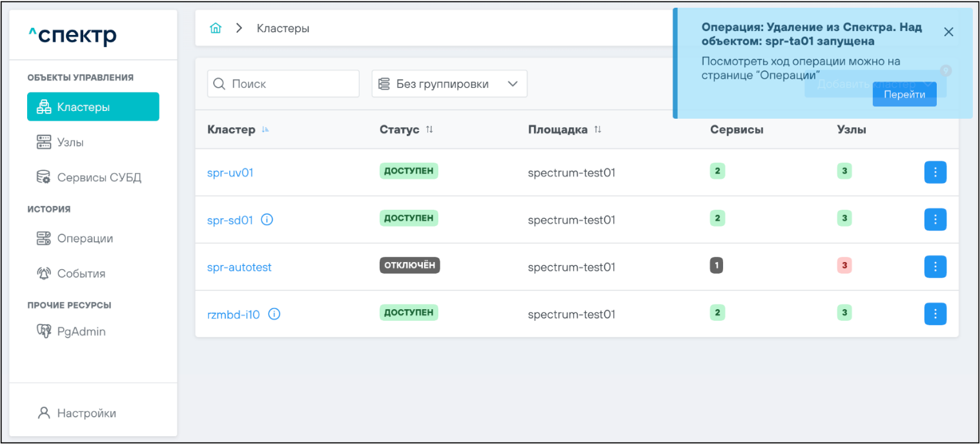Open События in sidebar

click(x=81, y=274)
